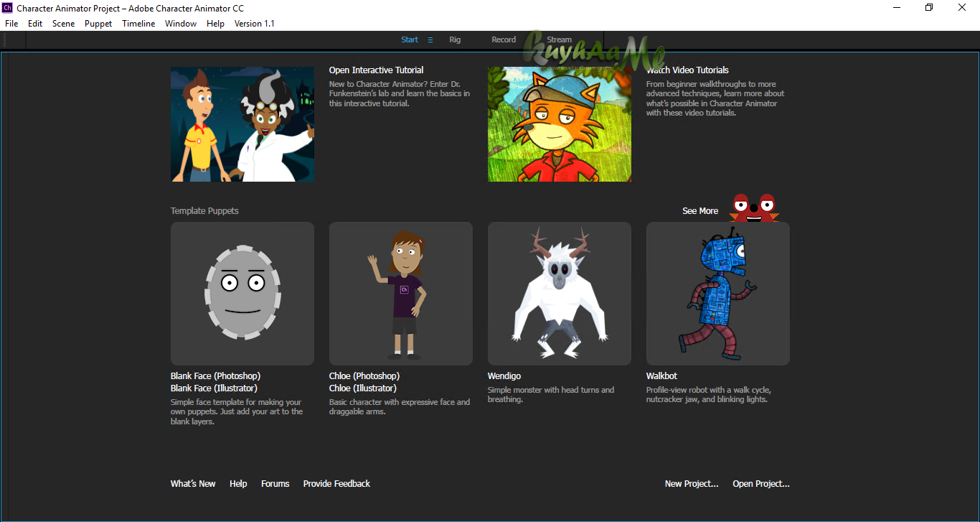Open the Puppet menu
Image resolution: width=980 pixels, height=522 pixels.
(x=98, y=24)
